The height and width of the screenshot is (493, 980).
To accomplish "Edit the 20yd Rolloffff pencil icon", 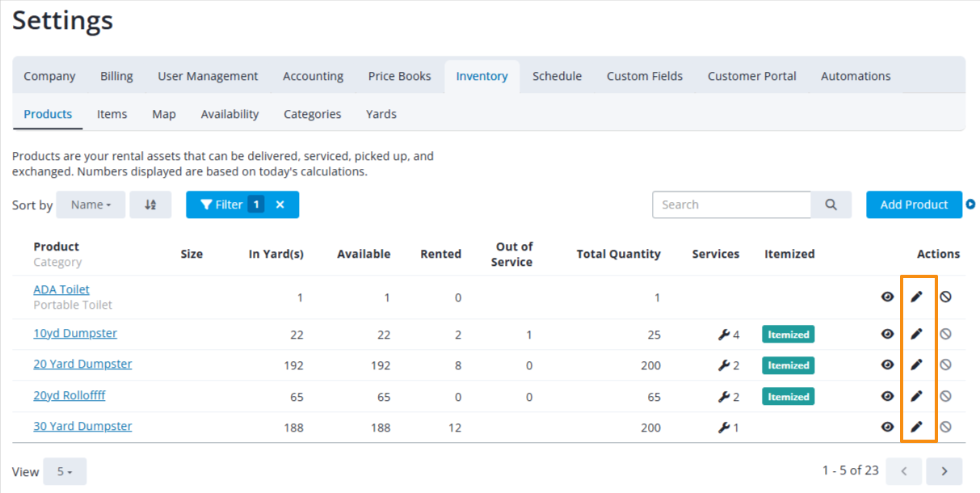I will (x=916, y=396).
